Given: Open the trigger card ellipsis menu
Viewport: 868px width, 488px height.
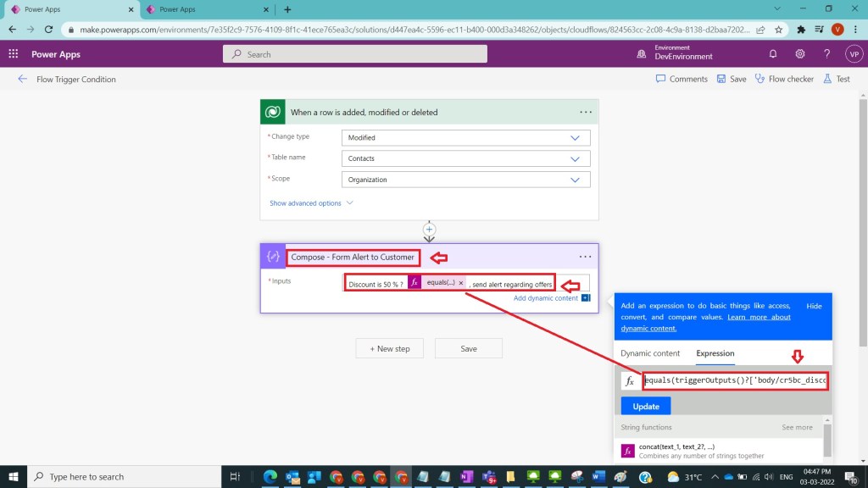Looking at the screenshot, I should coord(585,112).
